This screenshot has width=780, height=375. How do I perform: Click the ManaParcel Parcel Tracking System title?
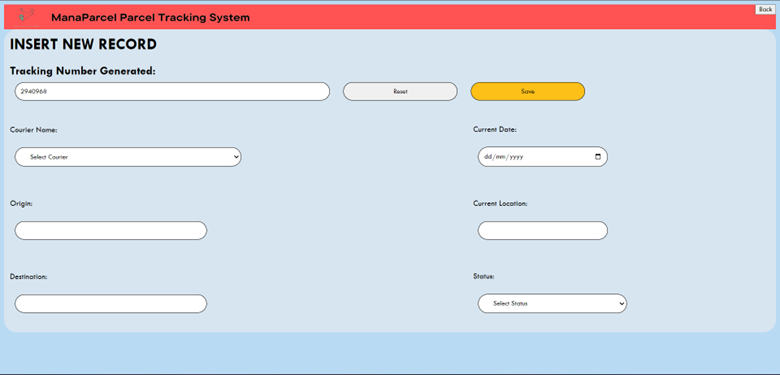coord(150,18)
